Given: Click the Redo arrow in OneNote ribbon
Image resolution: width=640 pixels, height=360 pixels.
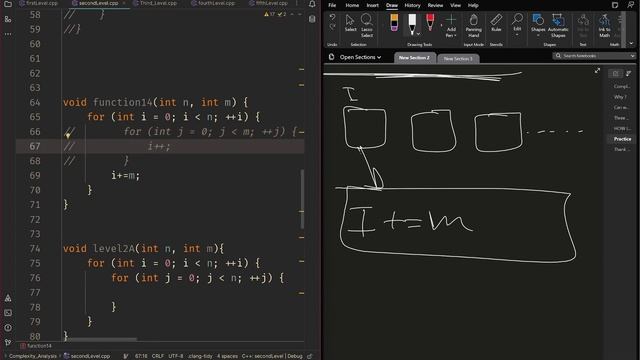Looking at the screenshot, I should click(x=332, y=27).
